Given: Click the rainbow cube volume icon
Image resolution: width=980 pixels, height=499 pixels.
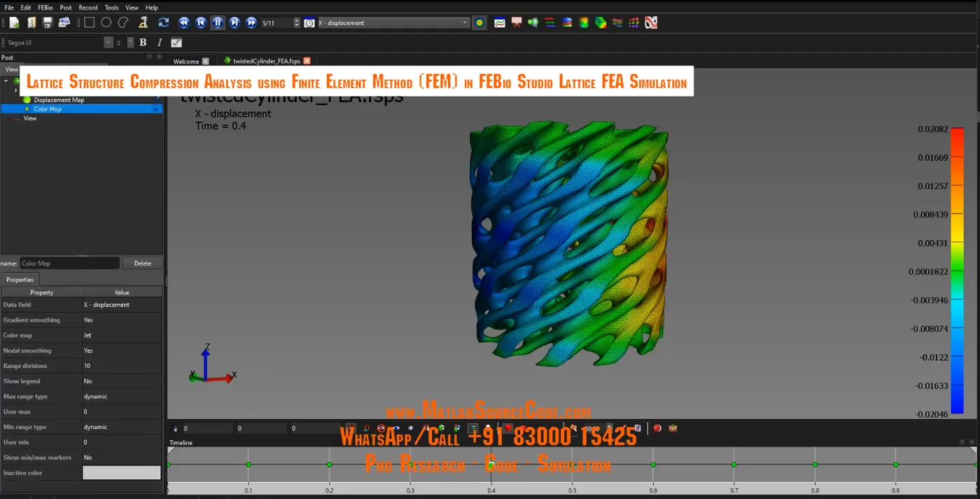Looking at the screenshot, I should point(601,23).
